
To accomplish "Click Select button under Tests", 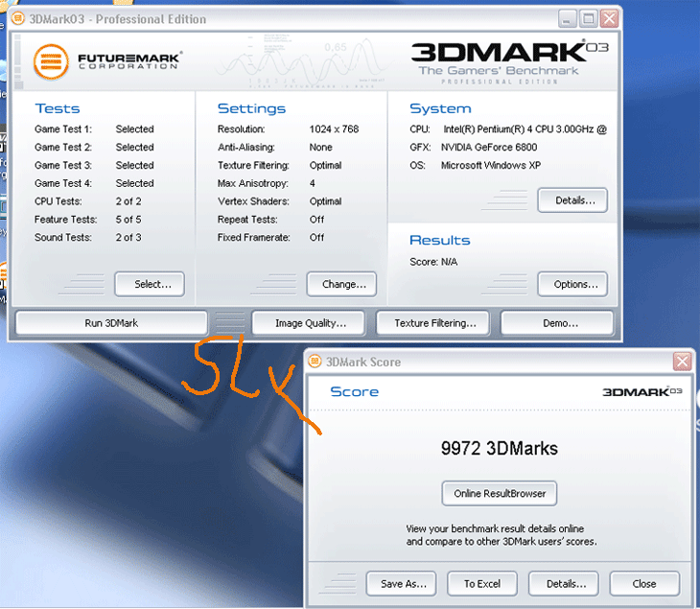I will pyautogui.click(x=150, y=284).
